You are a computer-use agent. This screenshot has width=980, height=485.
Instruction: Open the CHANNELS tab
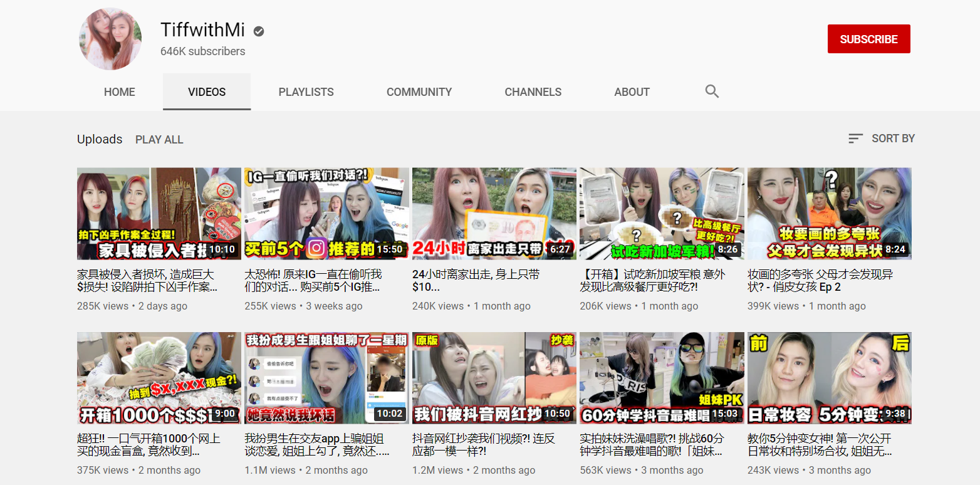tap(533, 91)
